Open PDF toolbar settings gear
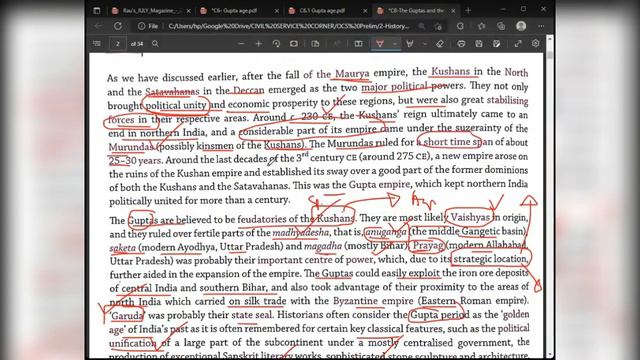The image size is (640, 360). (536, 43)
